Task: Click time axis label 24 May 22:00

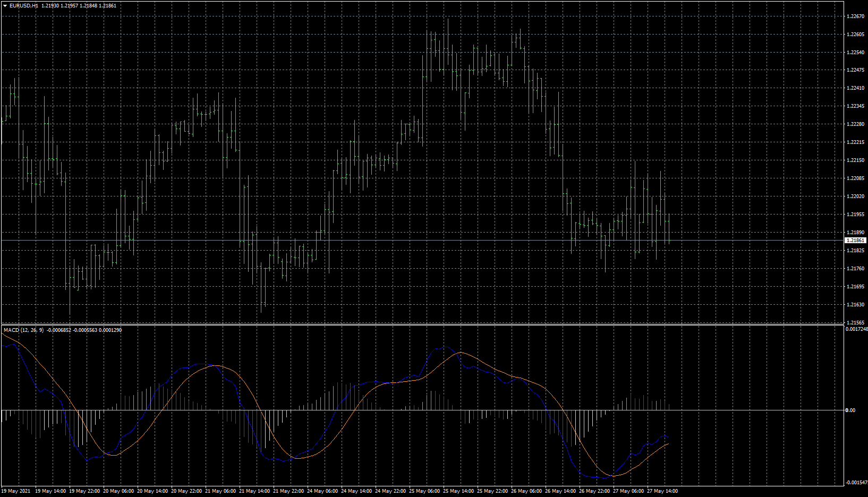Action: pyautogui.click(x=390, y=491)
